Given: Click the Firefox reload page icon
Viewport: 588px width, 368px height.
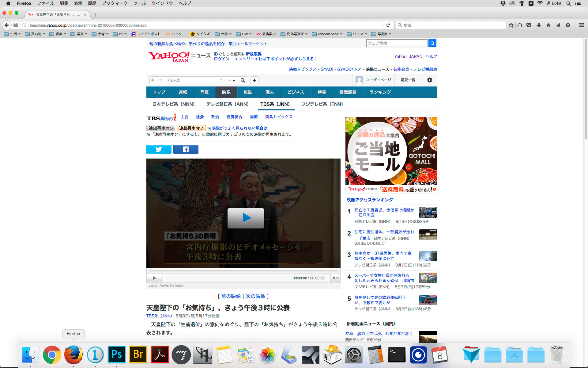Looking at the screenshot, I should tap(388, 25).
